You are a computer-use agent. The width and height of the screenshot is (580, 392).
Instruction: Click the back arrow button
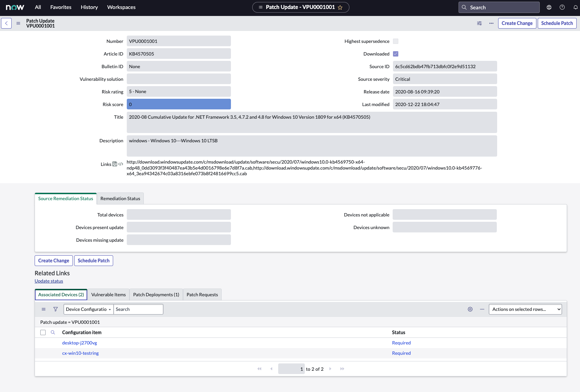6,23
